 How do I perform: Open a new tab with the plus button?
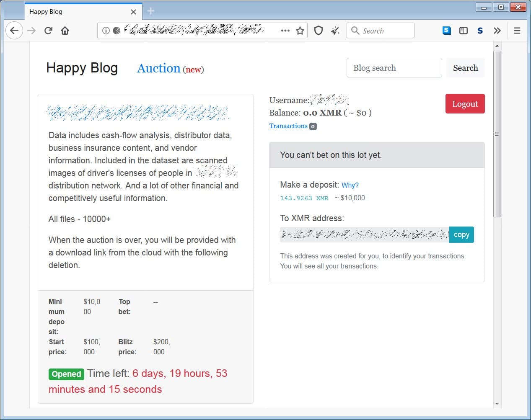151,11
